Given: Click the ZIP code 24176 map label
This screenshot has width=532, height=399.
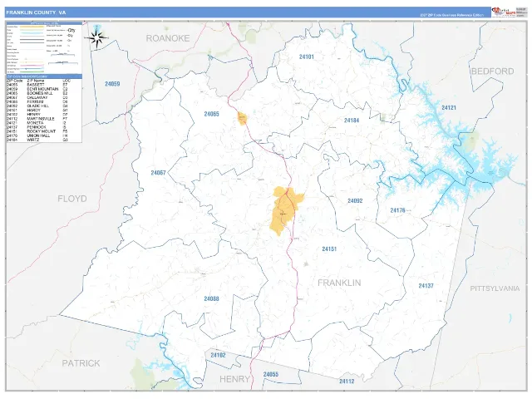Looking at the screenshot, I should (x=397, y=210).
